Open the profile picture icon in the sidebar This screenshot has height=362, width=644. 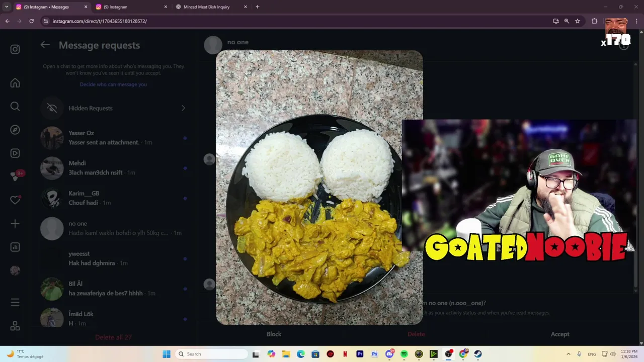[x=15, y=270]
